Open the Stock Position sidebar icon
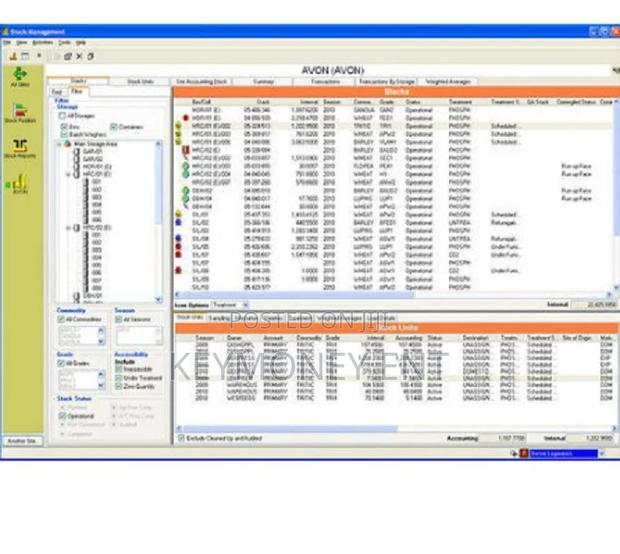The image size is (620, 554). coord(20,112)
